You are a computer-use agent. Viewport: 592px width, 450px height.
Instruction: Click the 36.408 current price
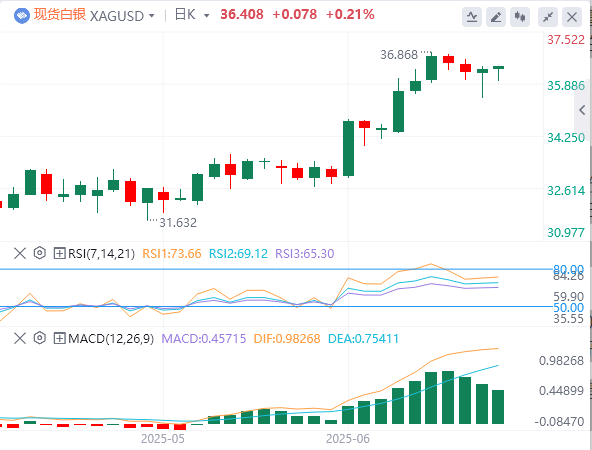click(242, 15)
